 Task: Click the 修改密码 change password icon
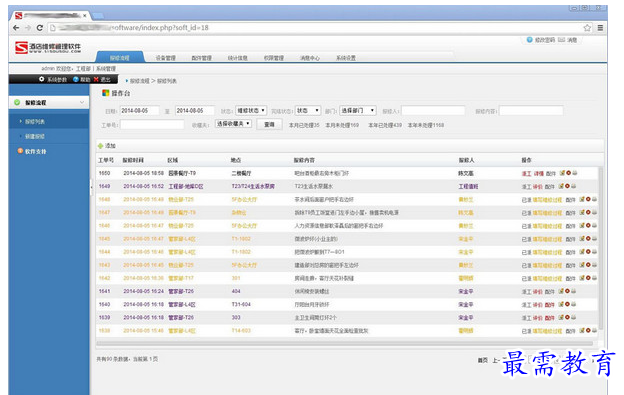tap(529, 40)
